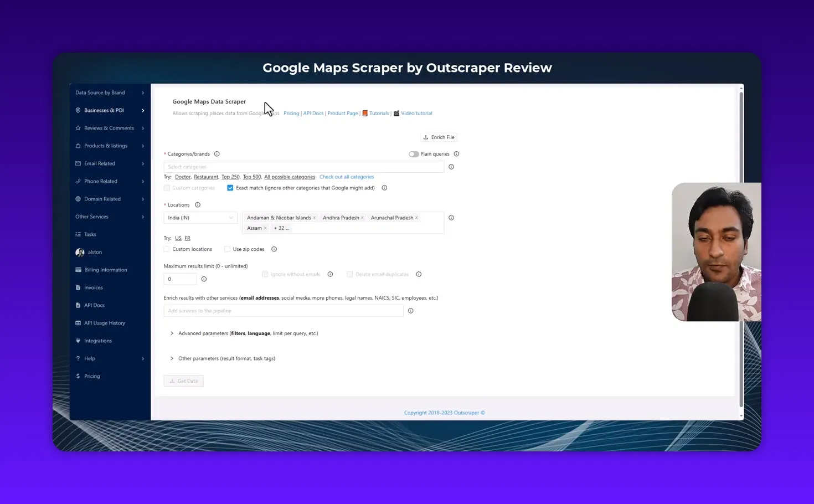Image resolution: width=814 pixels, height=504 pixels.
Task: Click the Products & listings icon
Action: (x=78, y=146)
